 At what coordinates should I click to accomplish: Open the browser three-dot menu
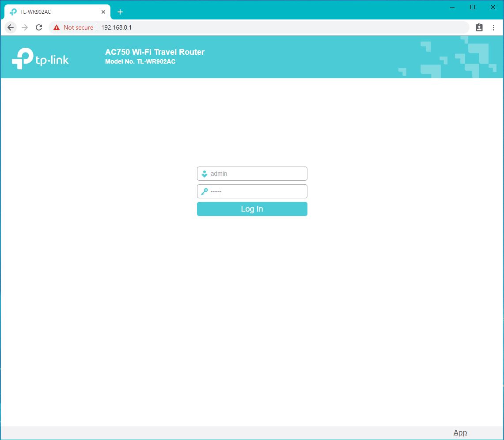pos(493,28)
